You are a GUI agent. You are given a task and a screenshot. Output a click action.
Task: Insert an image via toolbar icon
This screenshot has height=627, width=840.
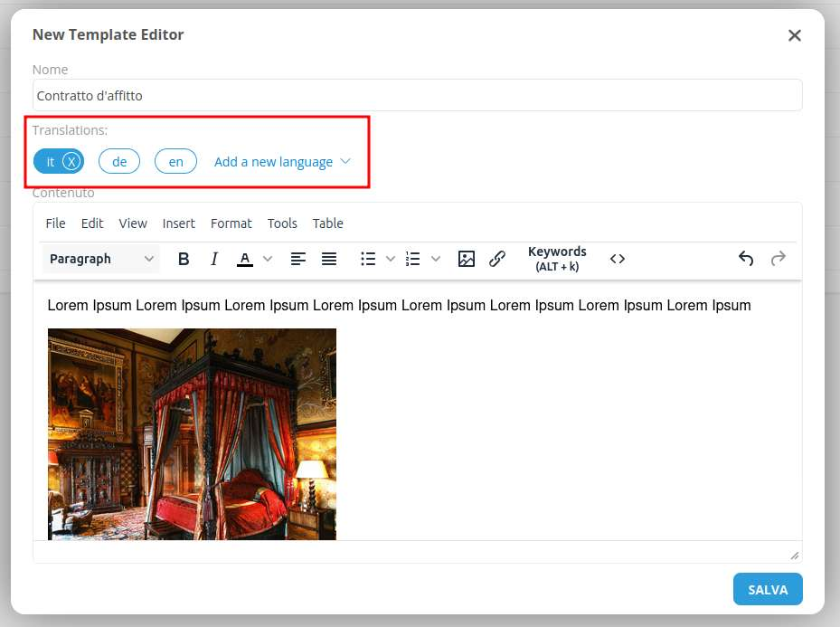pos(467,259)
